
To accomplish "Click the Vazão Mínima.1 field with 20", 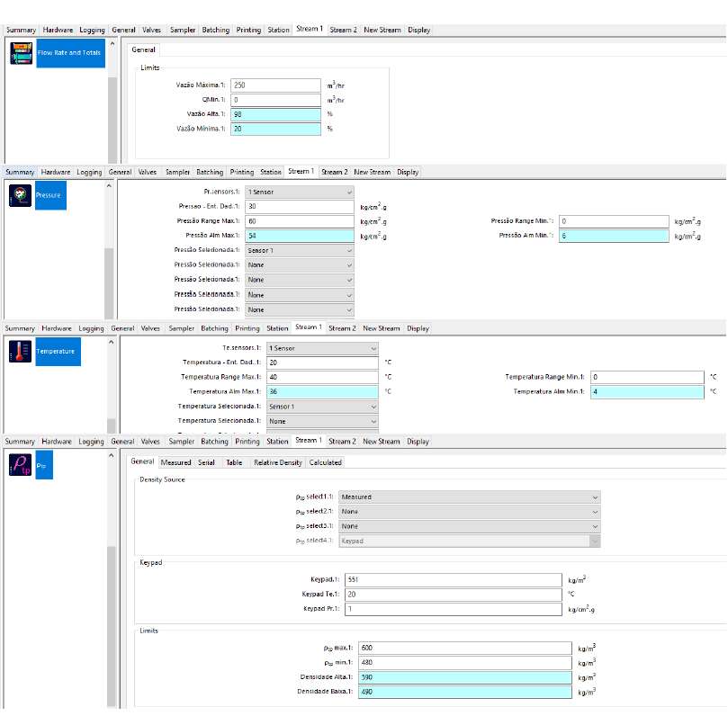I will click(x=275, y=129).
